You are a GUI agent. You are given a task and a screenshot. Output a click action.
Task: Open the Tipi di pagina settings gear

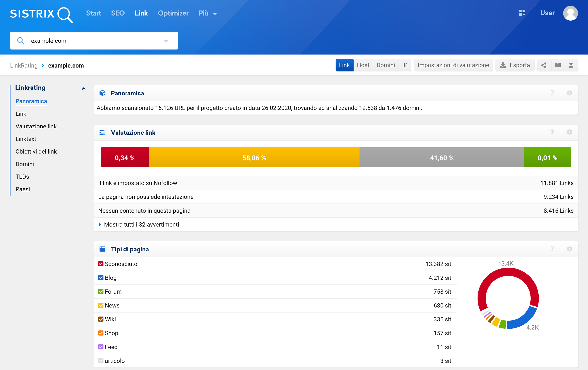[569, 249]
